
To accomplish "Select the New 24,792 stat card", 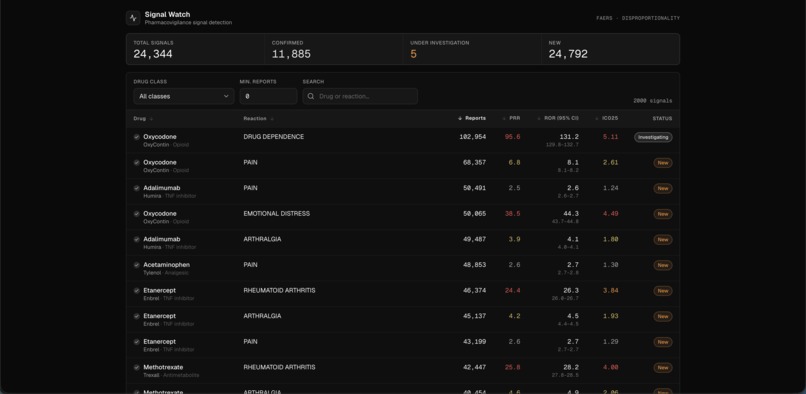I will point(610,49).
